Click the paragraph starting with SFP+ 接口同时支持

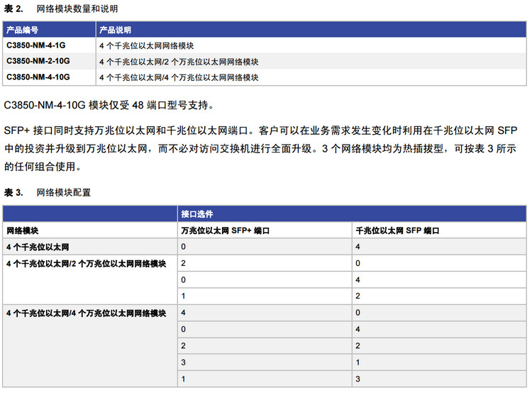pos(264,148)
